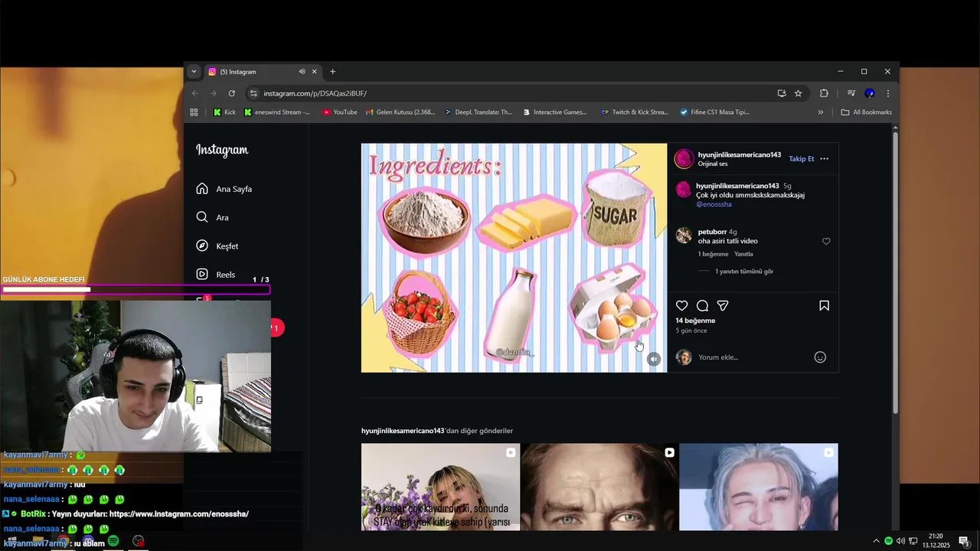Click the red notification badge in sidebar
This screenshot has height=551, width=980.
(x=276, y=328)
